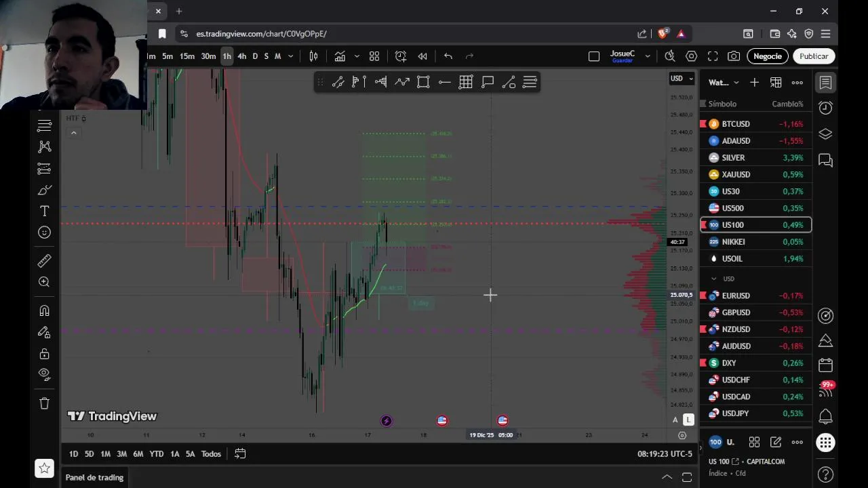Open the economic calendar panel
Viewport: 868px width, 488px height.
[825, 365]
